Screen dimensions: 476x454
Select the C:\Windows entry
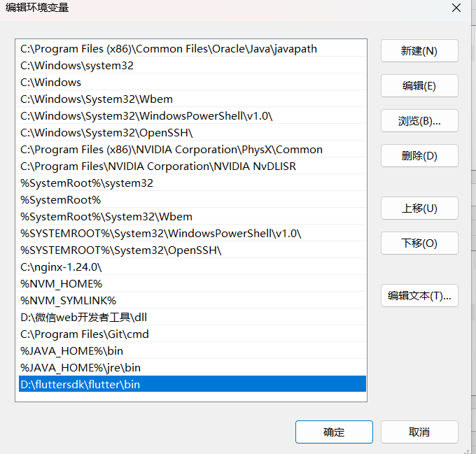click(192, 82)
